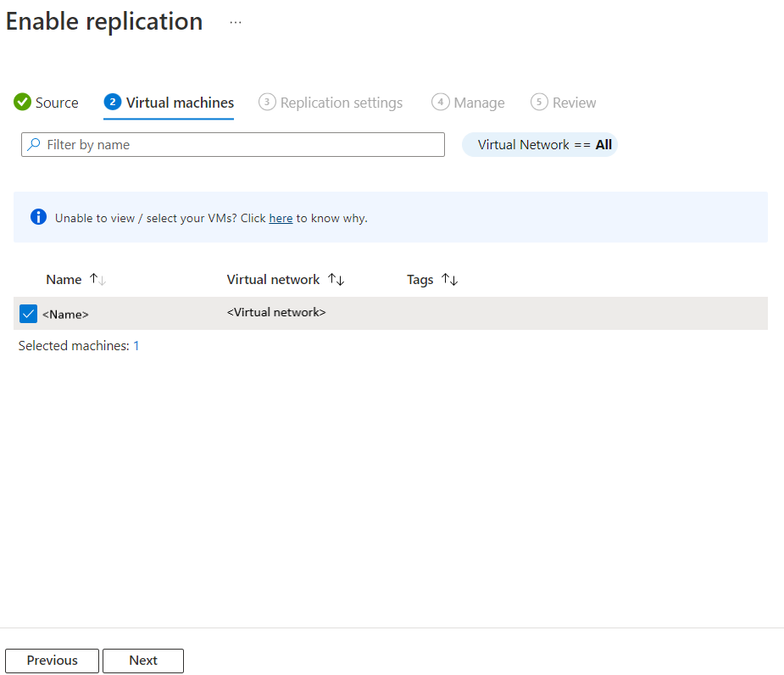The width and height of the screenshot is (784, 675).
Task: Click the green checkmark on the Source step
Action: point(21,102)
